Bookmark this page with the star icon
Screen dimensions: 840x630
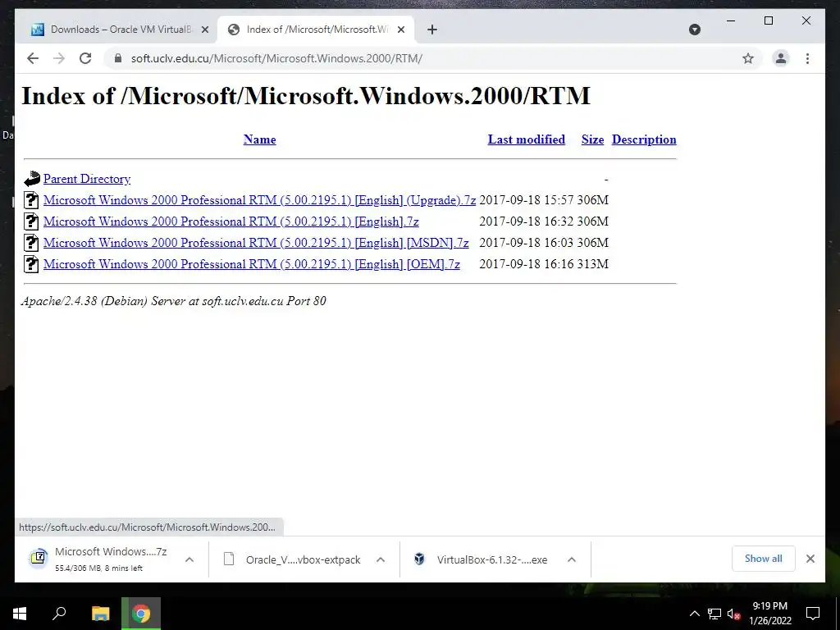click(x=748, y=58)
